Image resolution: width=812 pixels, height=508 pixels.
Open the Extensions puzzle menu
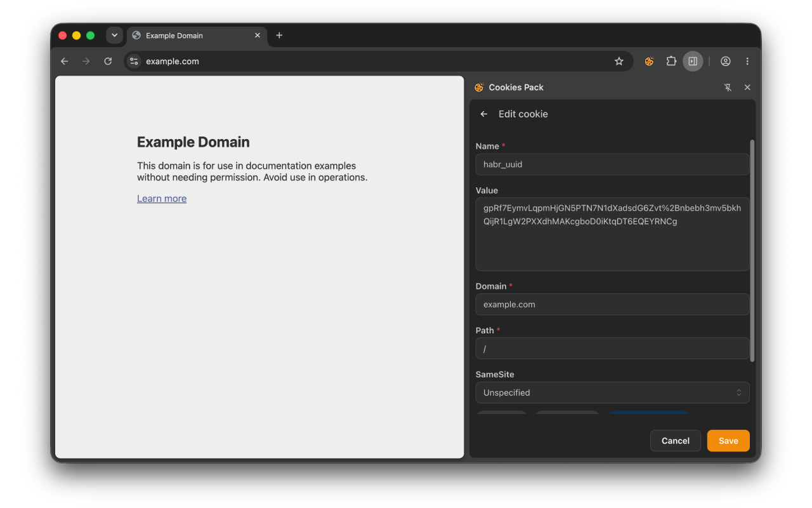(671, 62)
